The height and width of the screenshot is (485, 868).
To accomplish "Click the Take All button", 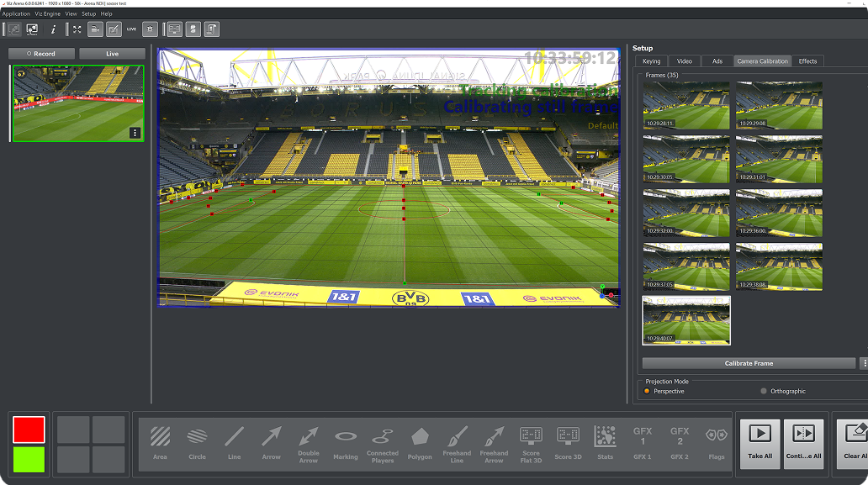I will [760, 444].
